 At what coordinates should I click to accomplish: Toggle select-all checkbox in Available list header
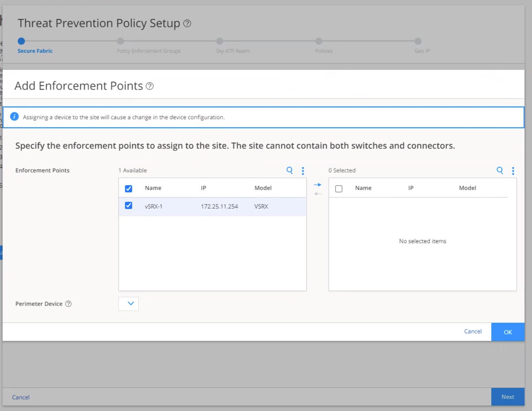[129, 188]
